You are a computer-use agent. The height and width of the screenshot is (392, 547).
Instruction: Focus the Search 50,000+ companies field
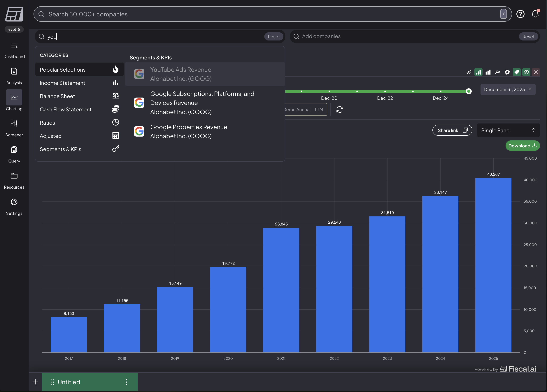point(273,14)
